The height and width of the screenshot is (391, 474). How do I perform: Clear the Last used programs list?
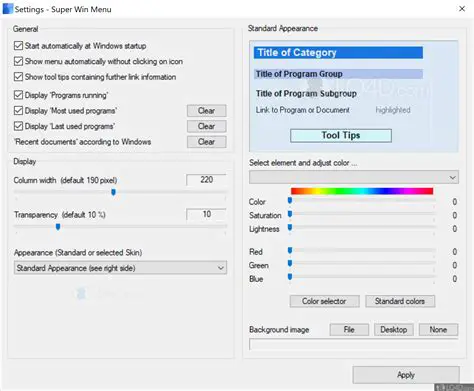[207, 126]
